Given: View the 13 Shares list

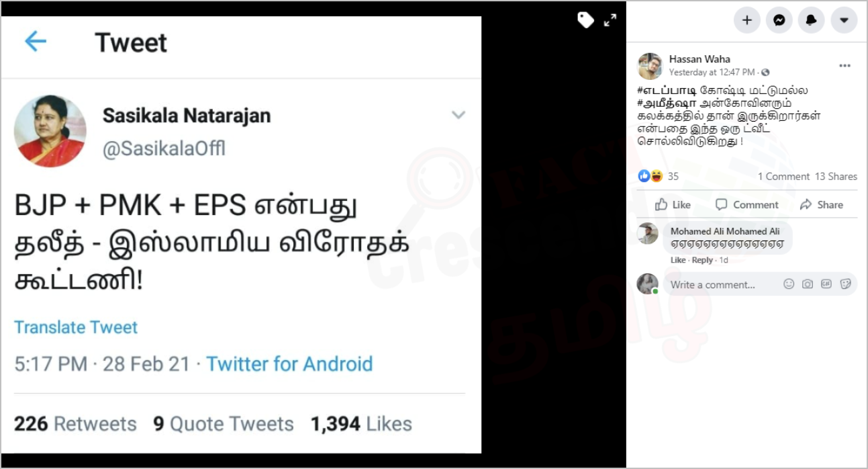Looking at the screenshot, I should pyautogui.click(x=836, y=177).
